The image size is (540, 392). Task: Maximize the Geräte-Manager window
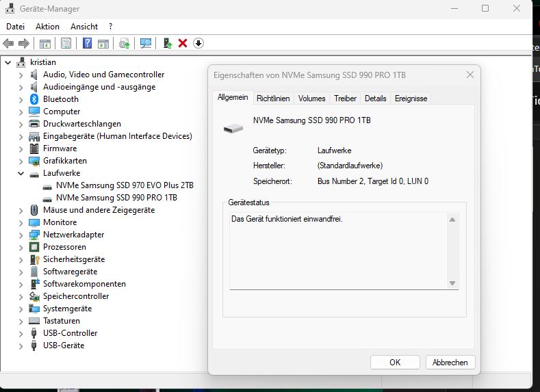click(x=485, y=8)
